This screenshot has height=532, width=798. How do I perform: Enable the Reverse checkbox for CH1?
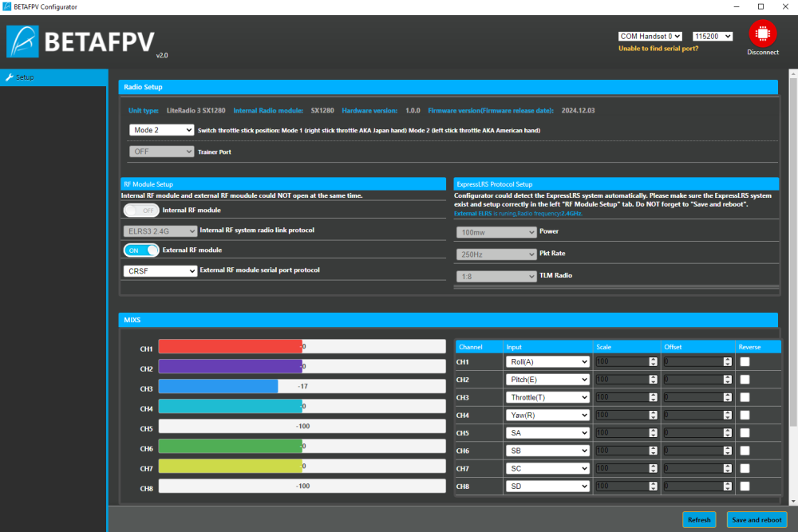745,361
